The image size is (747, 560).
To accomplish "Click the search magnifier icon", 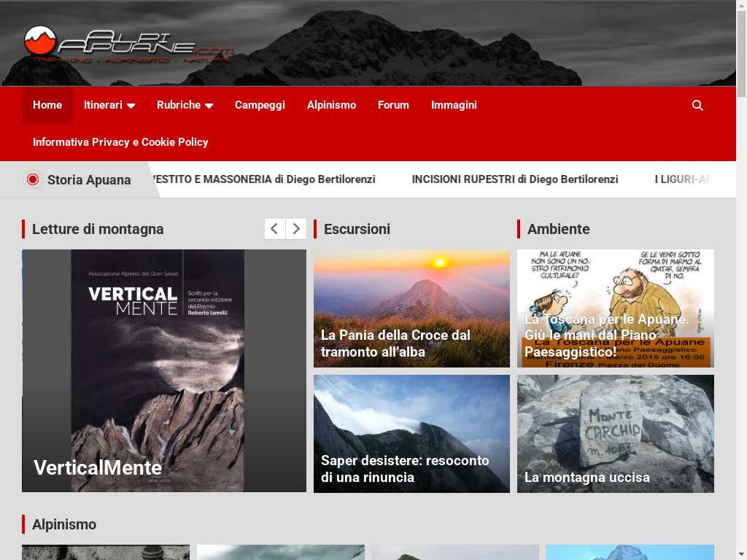I will [697, 105].
